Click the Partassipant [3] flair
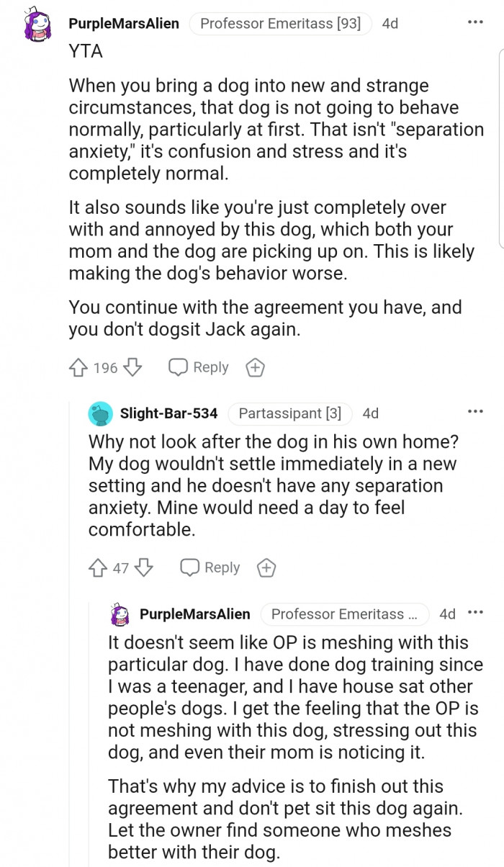504x867 pixels. point(289,413)
